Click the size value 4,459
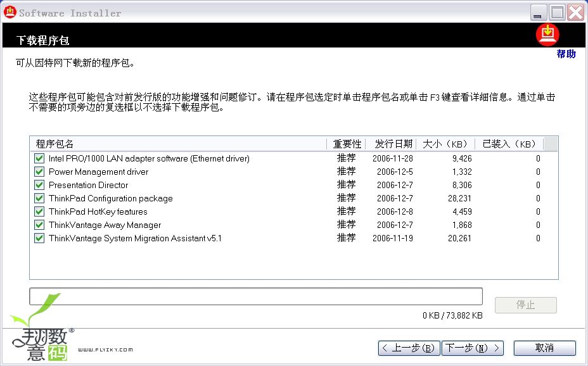 pos(462,211)
